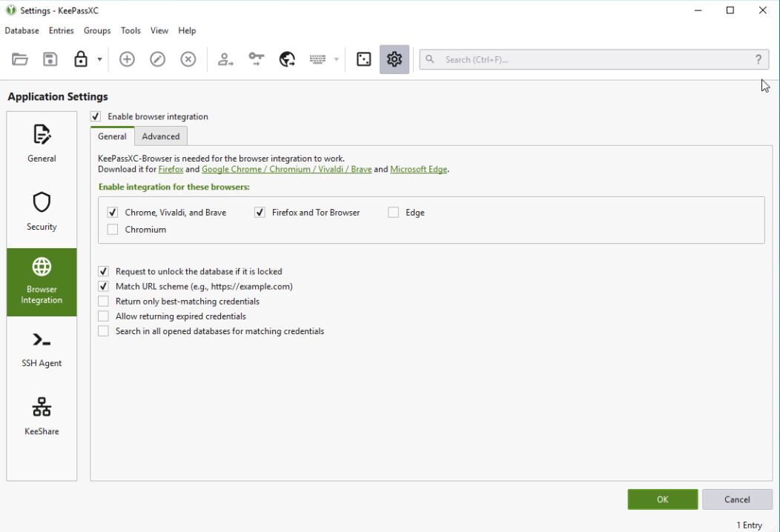The height and width of the screenshot is (532, 780).
Task: Perform Auto-Type via the keyboard icon
Action: coord(317,59)
